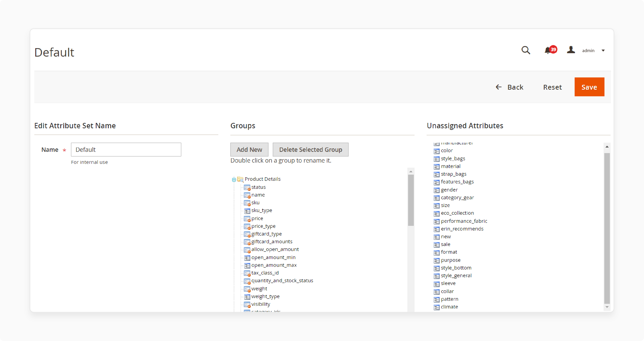Click the material unassigned attribute icon
The height and width of the screenshot is (341, 644).
[x=436, y=167]
